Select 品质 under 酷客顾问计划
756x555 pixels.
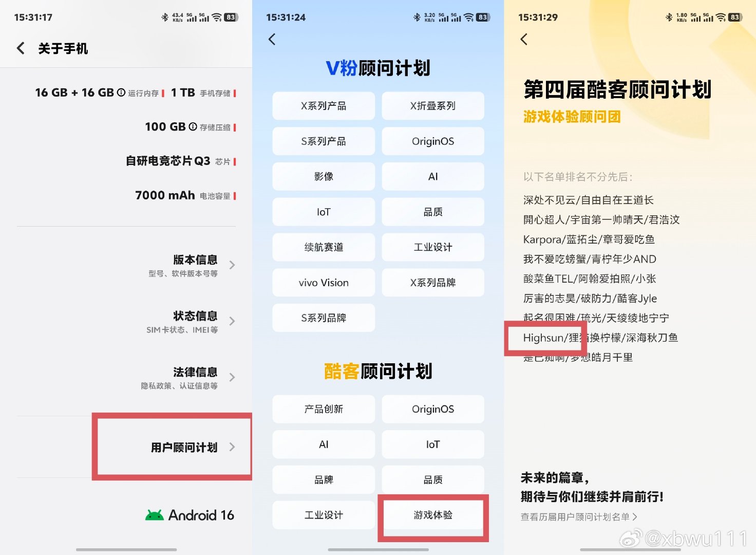tap(433, 480)
